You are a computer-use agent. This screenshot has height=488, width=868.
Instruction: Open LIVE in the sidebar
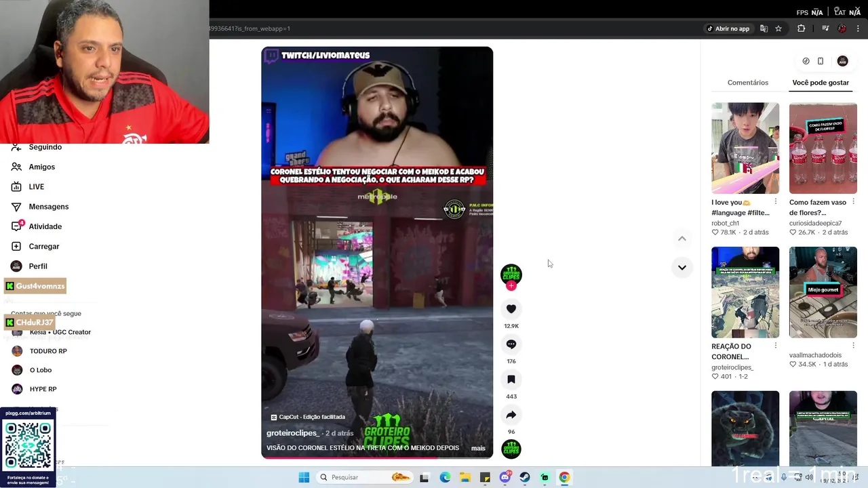37,186
